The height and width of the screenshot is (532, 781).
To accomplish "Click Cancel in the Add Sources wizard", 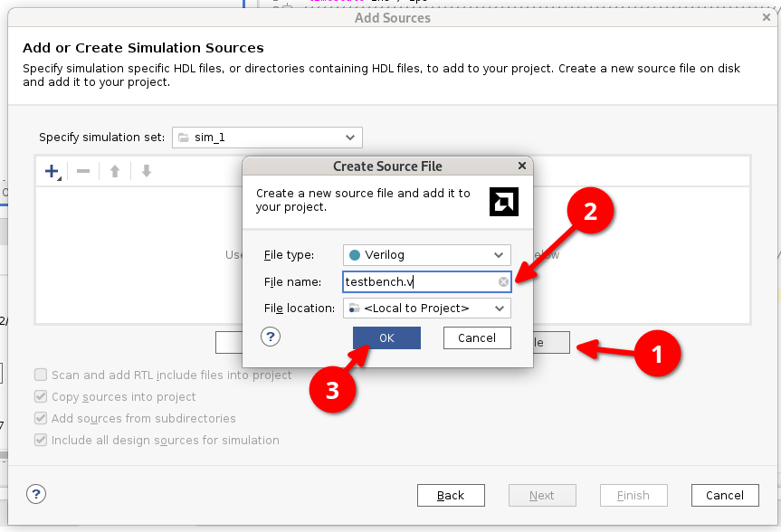I will pyautogui.click(x=725, y=495).
